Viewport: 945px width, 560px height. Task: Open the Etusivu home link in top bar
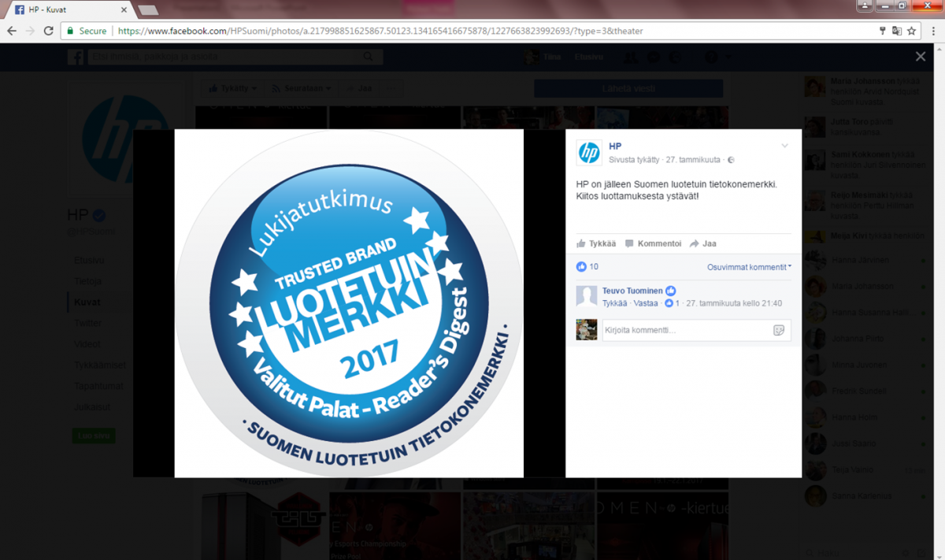(x=589, y=57)
